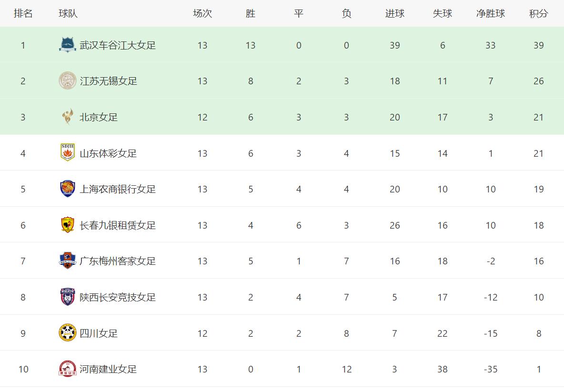This screenshot has width=564, height=392.
Task: Click the 陕西长安竞技女足 team crest
Action: click(68, 297)
